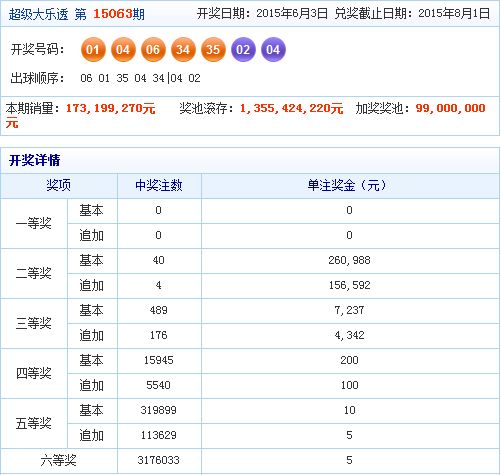Viewport: 501px width, 475px height.
Task: Click the red issue number 15063期
Action: (x=119, y=14)
